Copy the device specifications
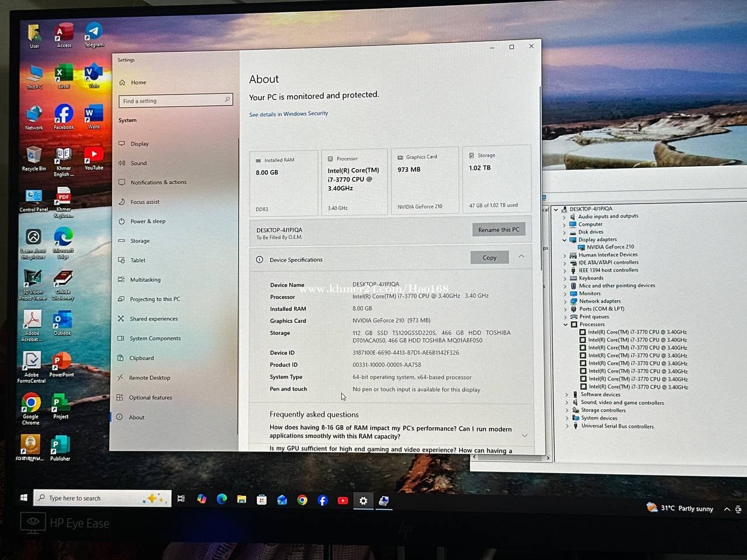Image resolution: width=747 pixels, height=560 pixels. coord(489,257)
